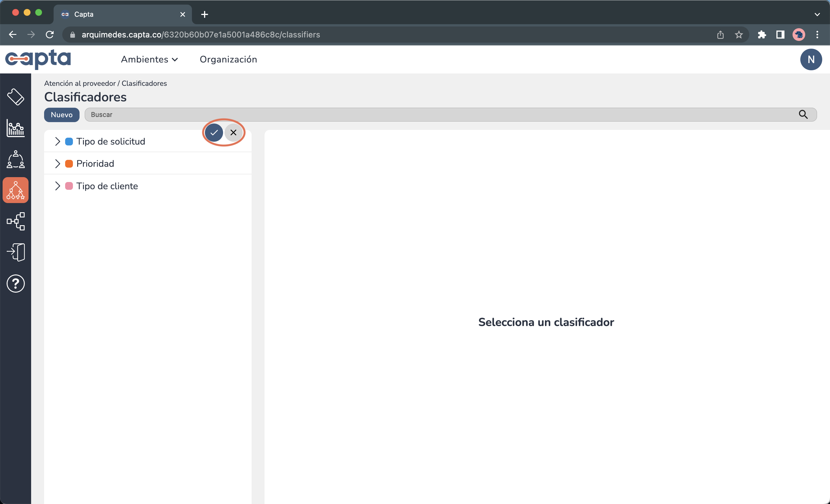This screenshot has height=504, width=830.
Task: Click the Nuevo button
Action: (x=62, y=115)
